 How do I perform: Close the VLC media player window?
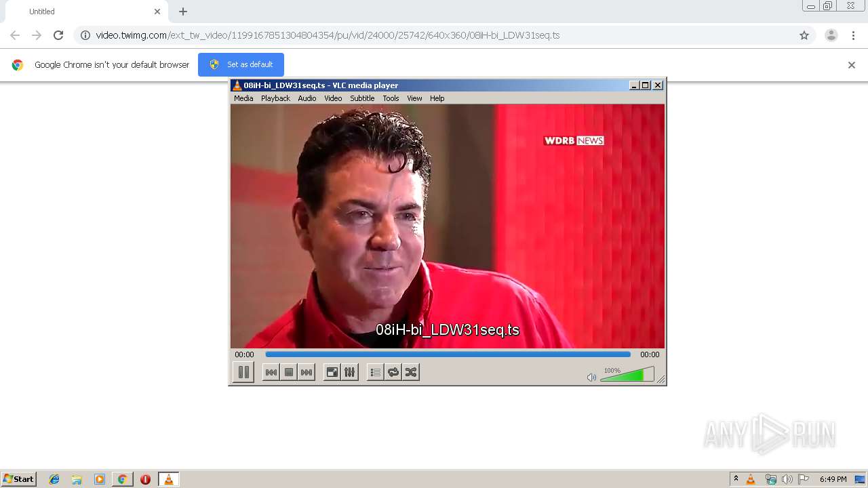658,85
